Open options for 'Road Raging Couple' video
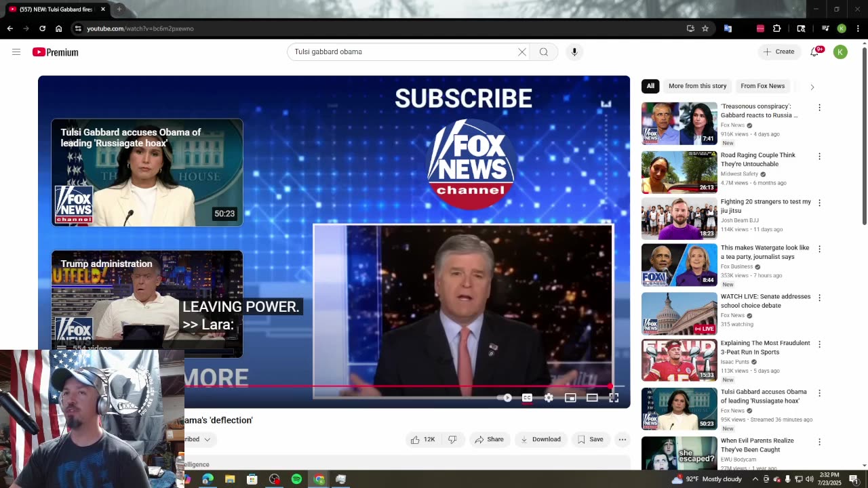Image resolution: width=868 pixels, height=488 pixels. coord(819,156)
